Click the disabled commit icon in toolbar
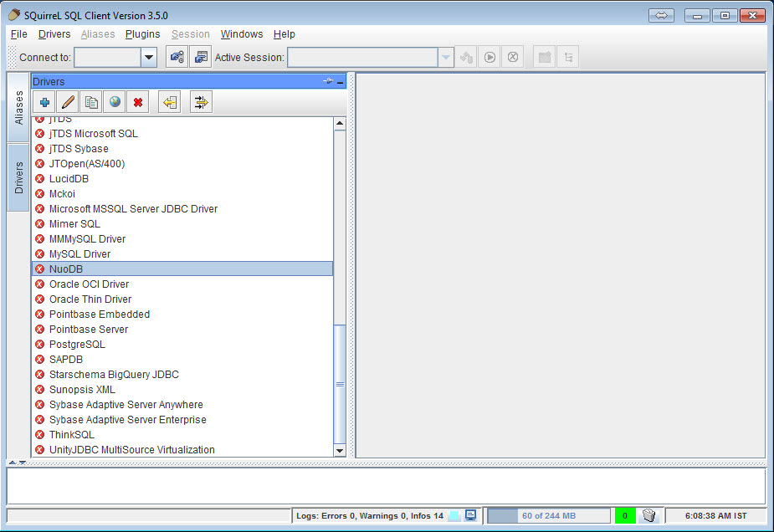This screenshot has height=532, width=774. click(466, 57)
